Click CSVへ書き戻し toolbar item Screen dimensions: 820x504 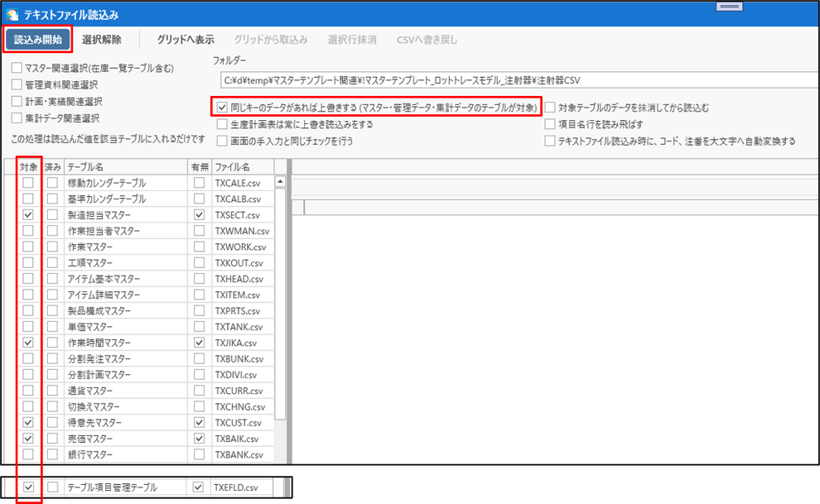pos(427,40)
